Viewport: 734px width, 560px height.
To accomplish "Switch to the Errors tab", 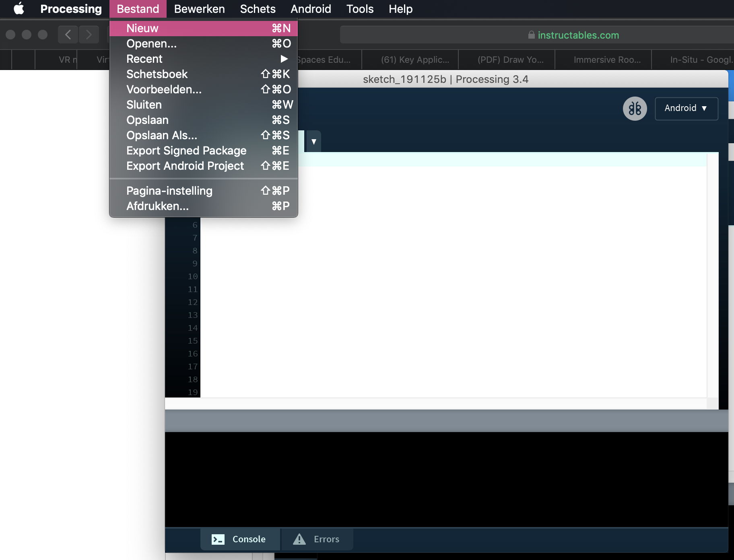I will [317, 539].
